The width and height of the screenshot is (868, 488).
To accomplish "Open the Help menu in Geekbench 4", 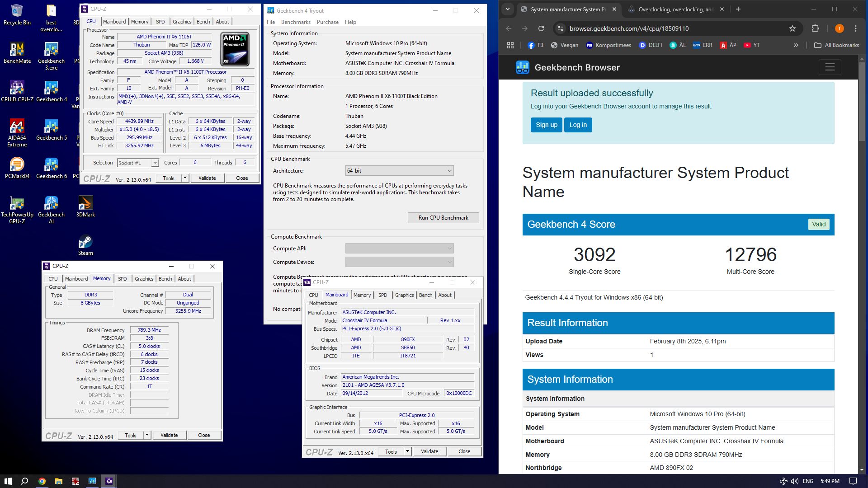I will (x=350, y=22).
